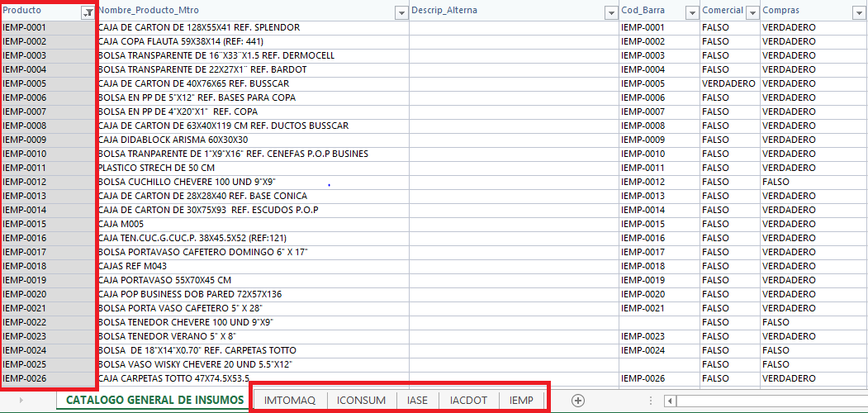Switch to the IACDOT sheet tab

(x=469, y=401)
